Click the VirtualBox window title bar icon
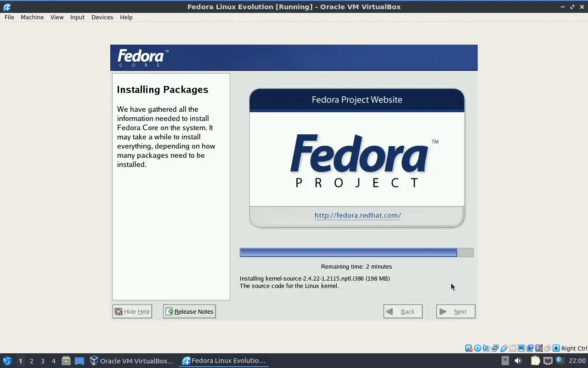Image resolution: width=588 pixels, height=368 pixels. [7, 7]
